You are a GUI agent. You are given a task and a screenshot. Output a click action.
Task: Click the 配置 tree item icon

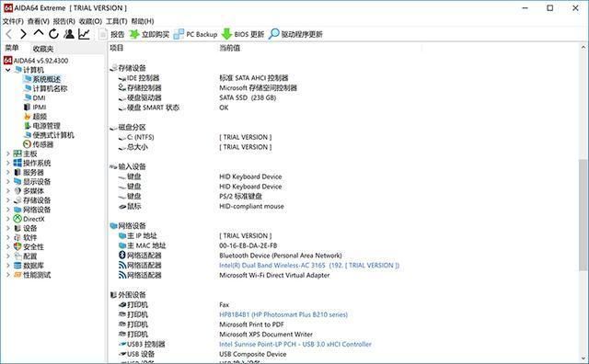click(17, 256)
